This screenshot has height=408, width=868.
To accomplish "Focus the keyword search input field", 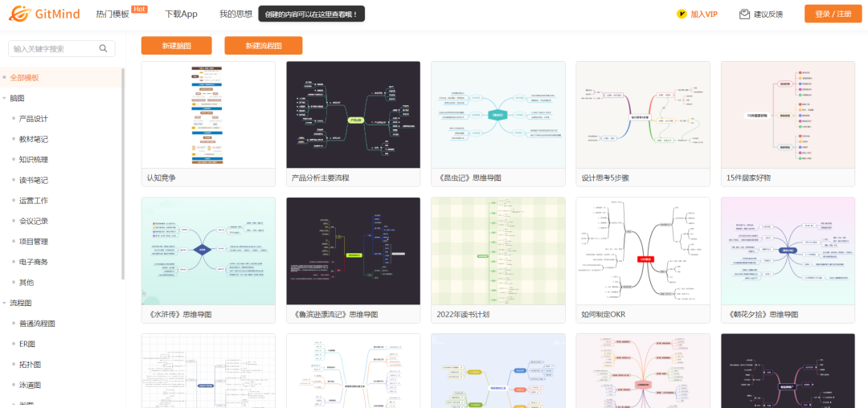I will click(52, 49).
